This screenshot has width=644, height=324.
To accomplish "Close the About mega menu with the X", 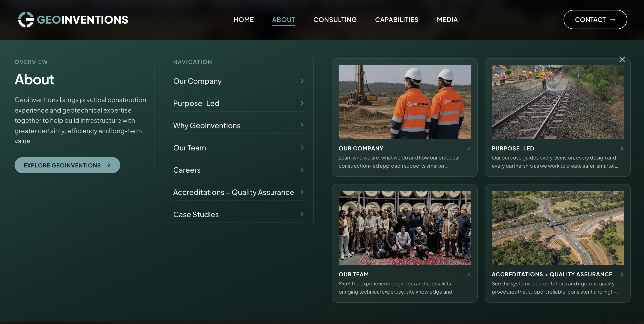I will click(x=622, y=59).
